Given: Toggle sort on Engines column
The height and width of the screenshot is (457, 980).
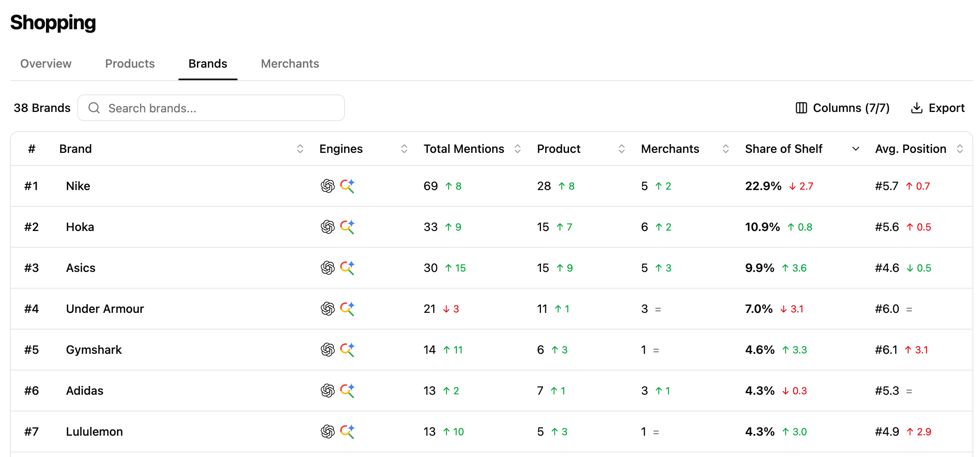Looking at the screenshot, I should 404,149.
